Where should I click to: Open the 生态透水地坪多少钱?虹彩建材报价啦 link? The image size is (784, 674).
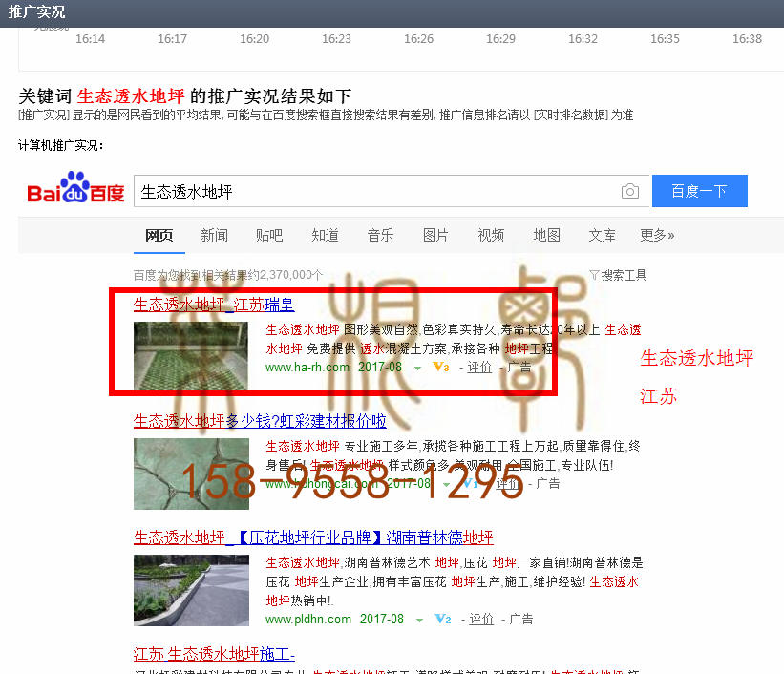coord(260,421)
